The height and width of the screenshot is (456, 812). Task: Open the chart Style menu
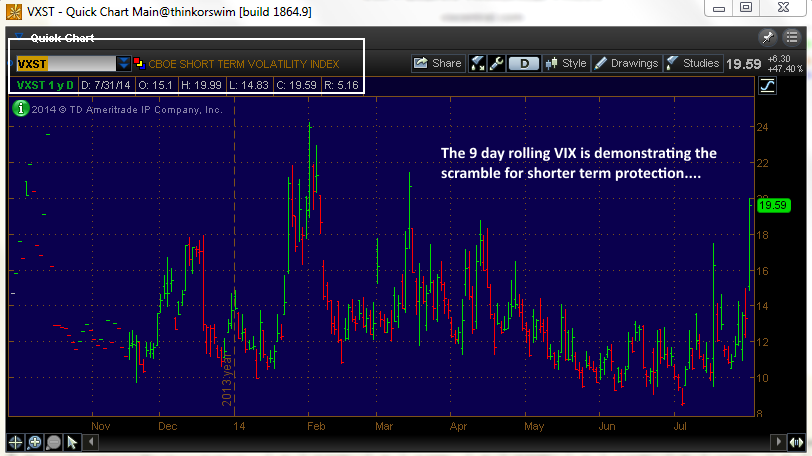[x=565, y=63]
